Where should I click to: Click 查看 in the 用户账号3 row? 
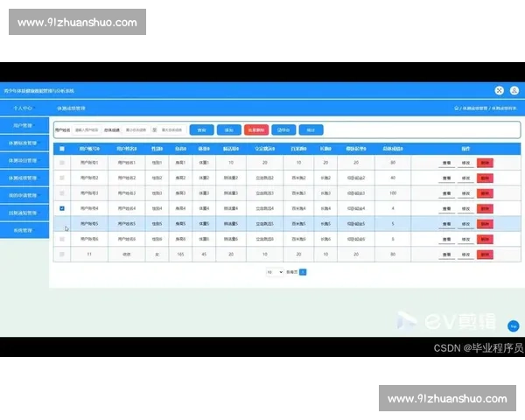[x=446, y=193]
